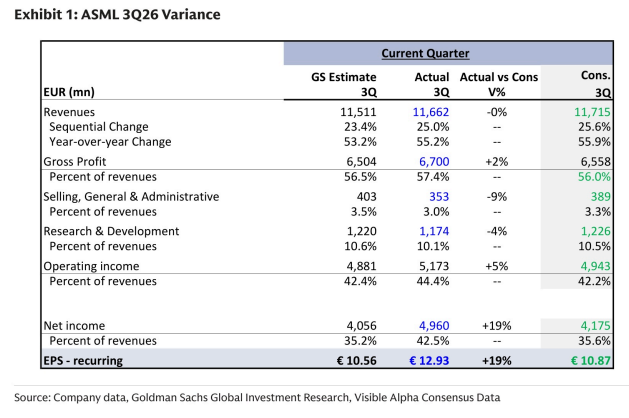
Task: Click consensus gross profit 6,558
Action: [596, 162]
